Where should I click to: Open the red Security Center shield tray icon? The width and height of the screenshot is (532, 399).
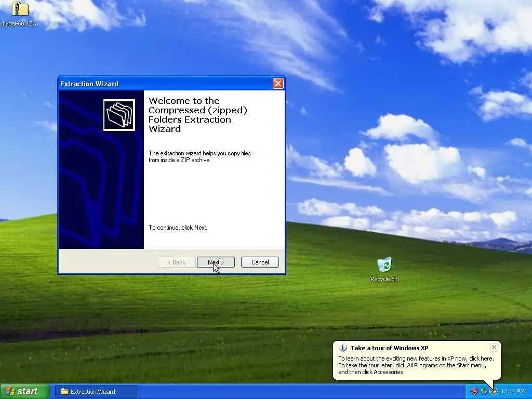coord(474,392)
